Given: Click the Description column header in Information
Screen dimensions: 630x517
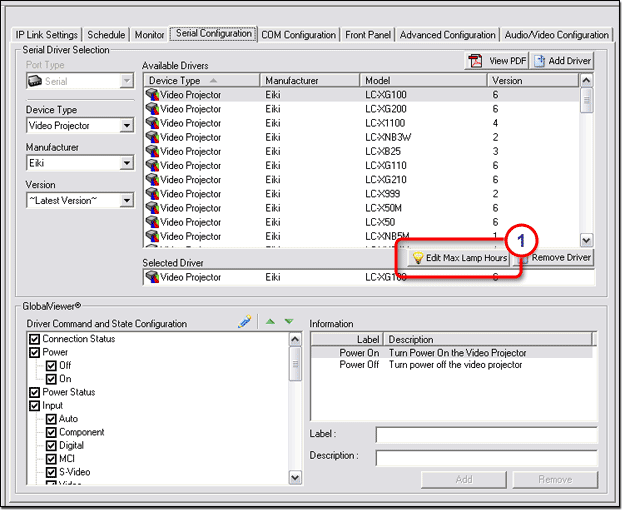Looking at the screenshot, I should pyautogui.click(x=488, y=340).
